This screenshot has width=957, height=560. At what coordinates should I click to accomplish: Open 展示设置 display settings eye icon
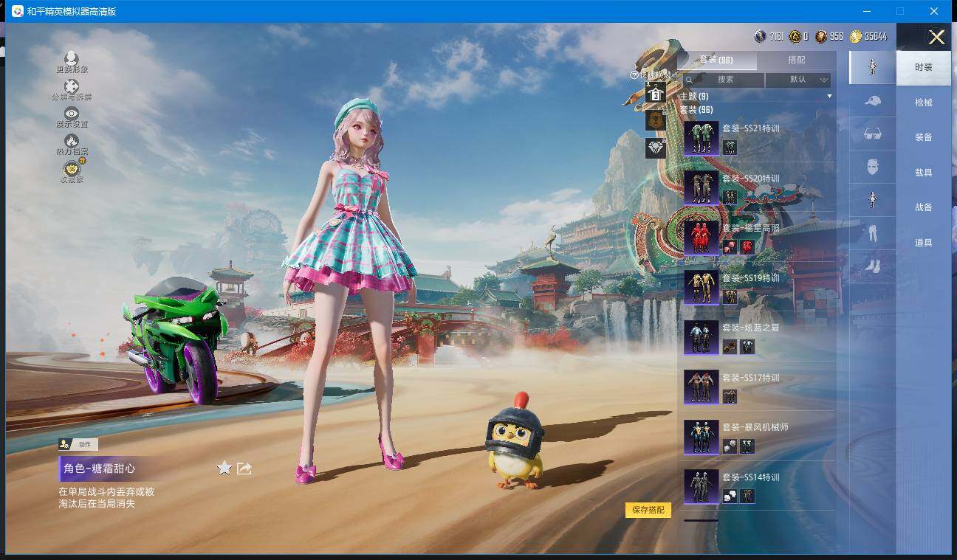tap(72, 113)
